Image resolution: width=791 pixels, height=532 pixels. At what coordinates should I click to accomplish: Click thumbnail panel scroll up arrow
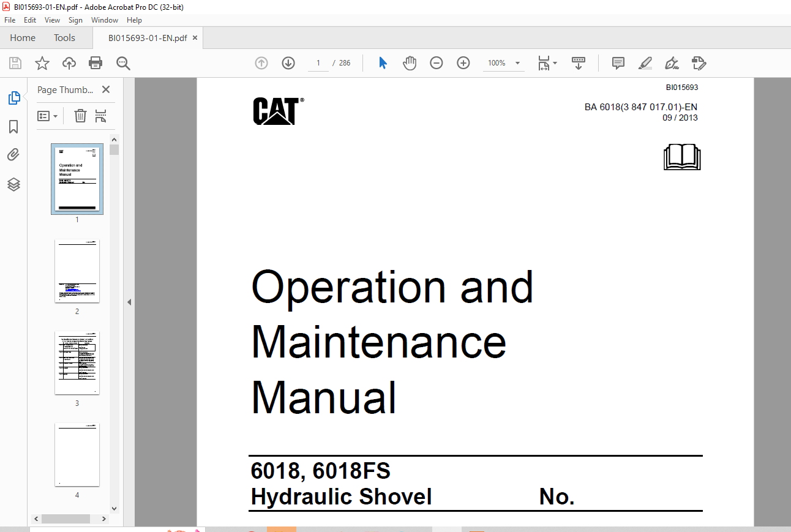pyautogui.click(x=114, y=140)
